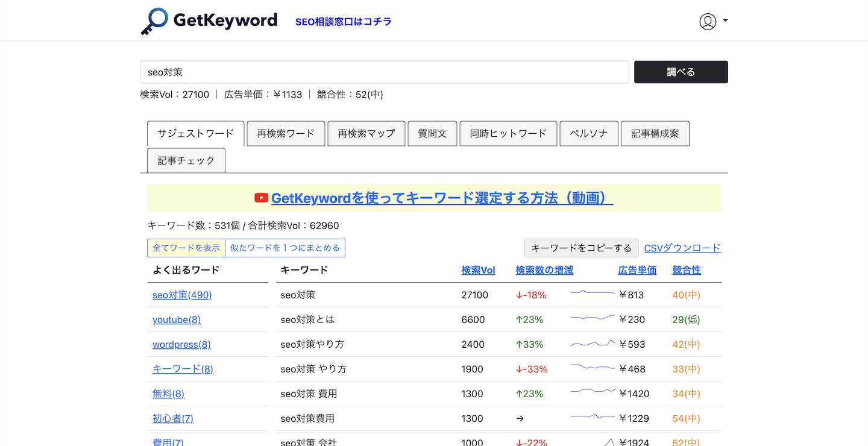Sort by 検索Vol column header
The height and width of the screenshot is (446, 868).
click(478, 270)
